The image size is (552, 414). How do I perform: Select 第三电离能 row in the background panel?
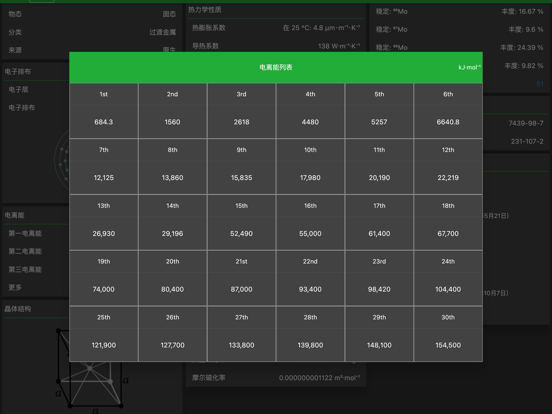[25, 269]
